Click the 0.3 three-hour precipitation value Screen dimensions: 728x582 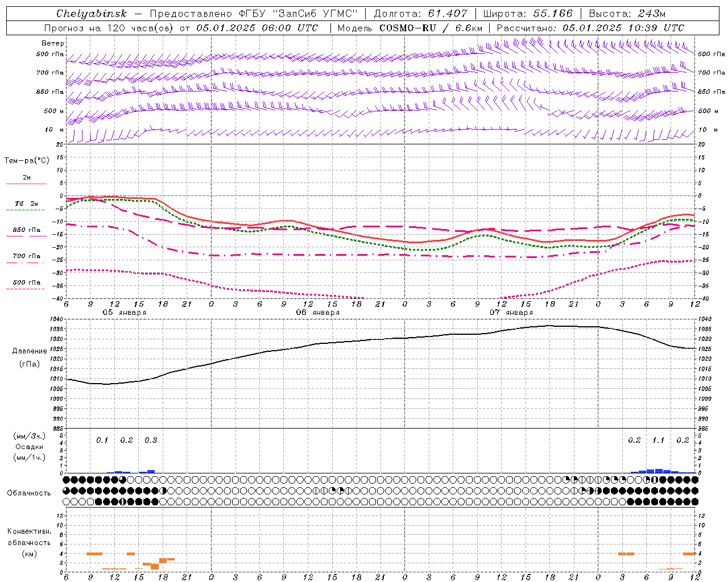tap(151, 440)
